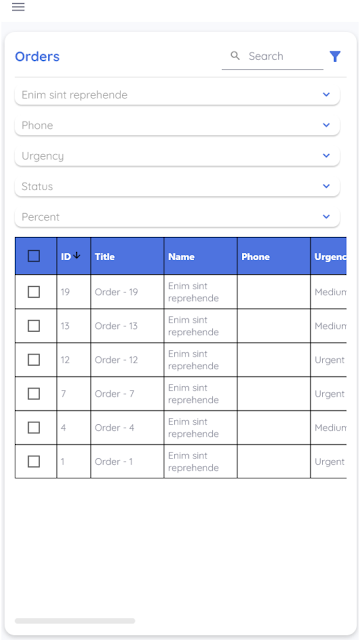The height and width of the screenshot is (640, 360).
Task: Sort by ID using the arrow icon
Action: click(x=77, y=256)
